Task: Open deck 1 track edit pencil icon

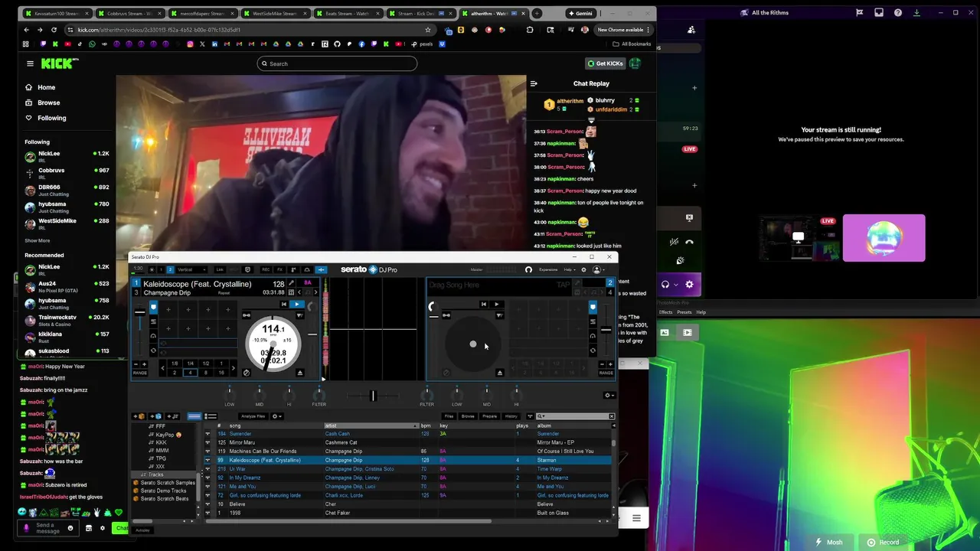Action: click(x=291, y=283)
